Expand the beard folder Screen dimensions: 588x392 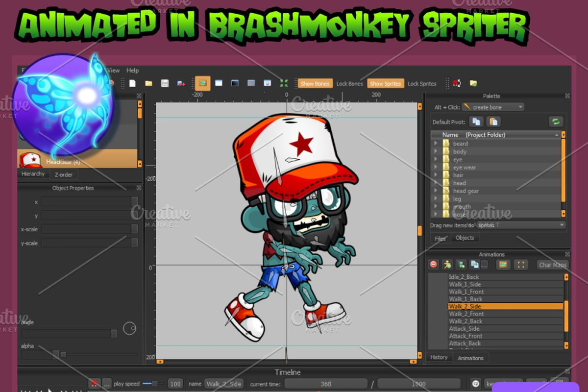coord(436,144)
